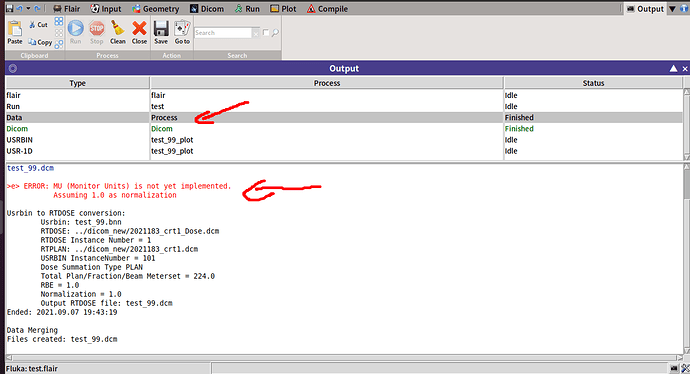Click the round icon left of Output title
The height and width of the screenshot is (374, 690).
13,68
